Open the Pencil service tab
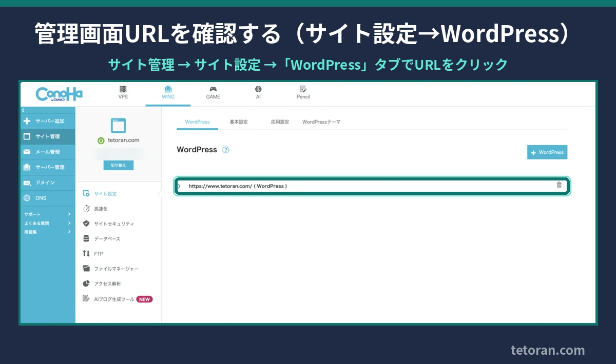 click(303, 93)
